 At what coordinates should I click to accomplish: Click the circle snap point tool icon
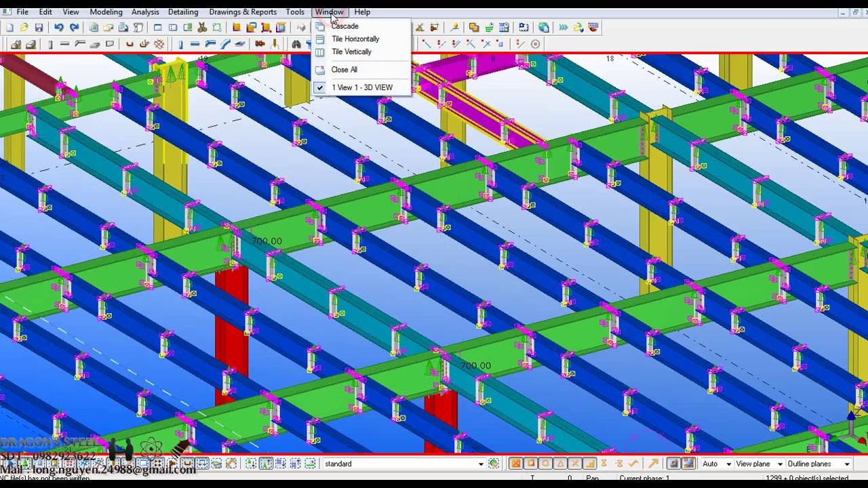(x=535, y=44)
